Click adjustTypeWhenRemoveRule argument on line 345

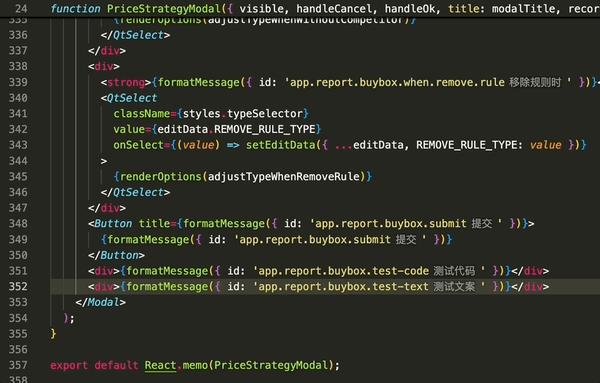pyautogui.click(x=284, y=176)
